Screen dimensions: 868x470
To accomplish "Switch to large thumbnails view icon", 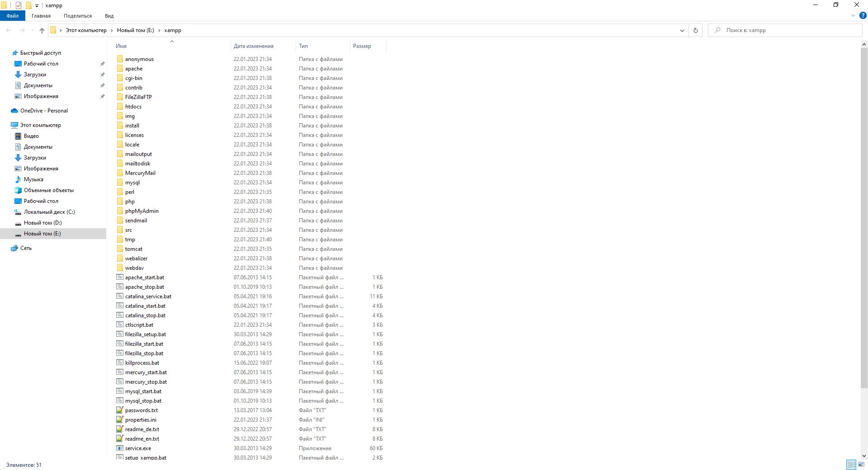I will click(x=861, y=465).
